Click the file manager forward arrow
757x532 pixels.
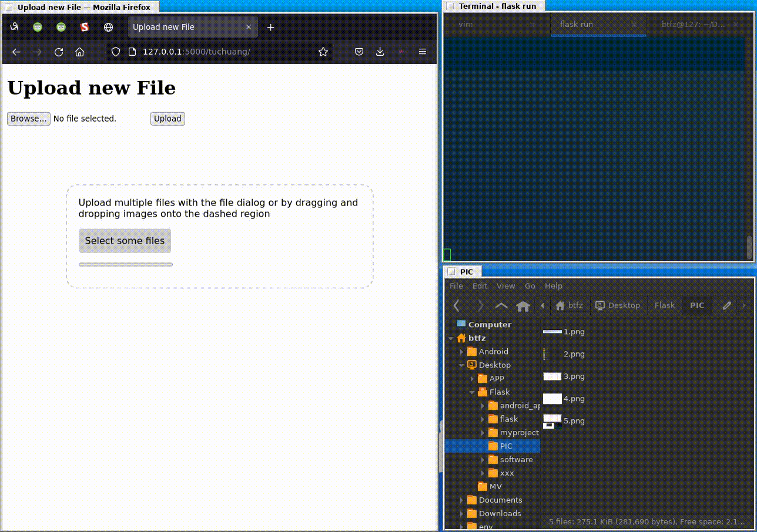click(x=480, y=305)
